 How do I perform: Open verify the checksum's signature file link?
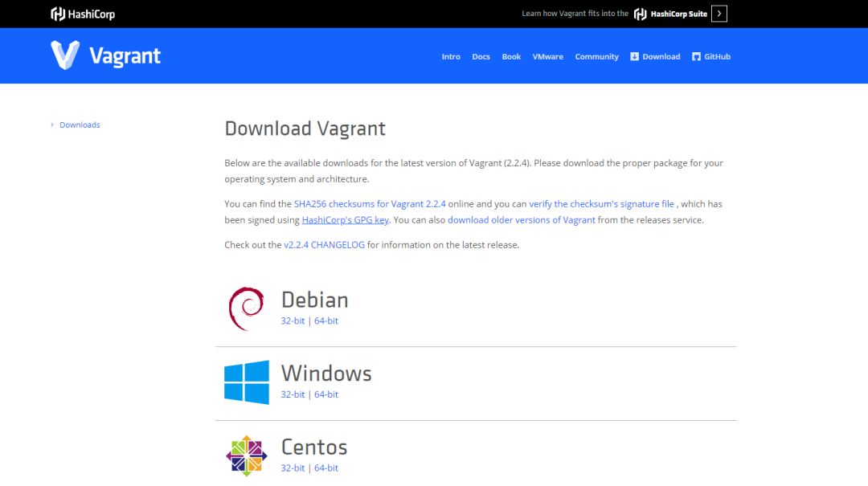[601, 204]
